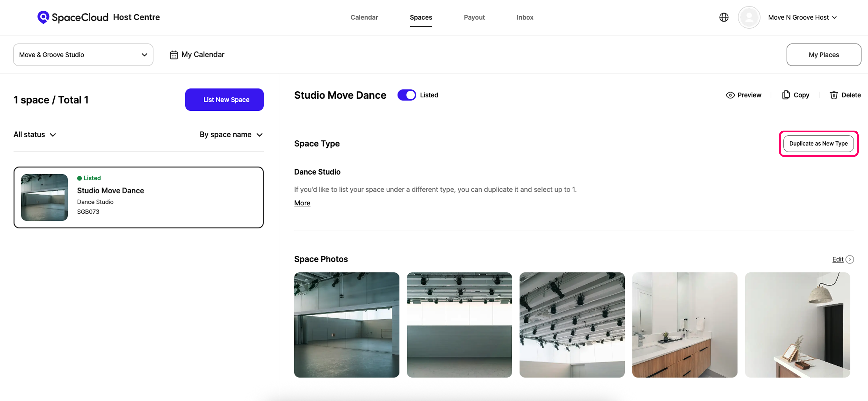Screen dimensions: 868x401
Task: Click the Copy space icon
Action: tap(786, 95)
